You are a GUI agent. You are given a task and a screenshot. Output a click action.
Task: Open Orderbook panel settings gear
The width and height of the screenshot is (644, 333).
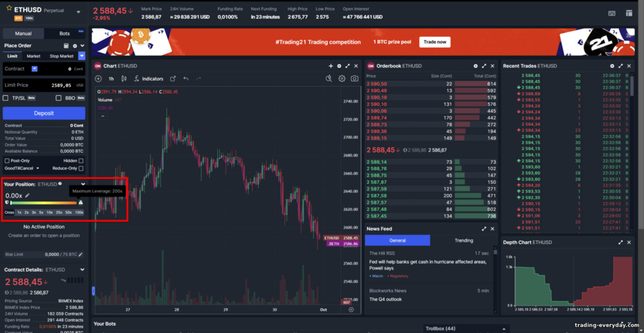click(x=476, y=66)
